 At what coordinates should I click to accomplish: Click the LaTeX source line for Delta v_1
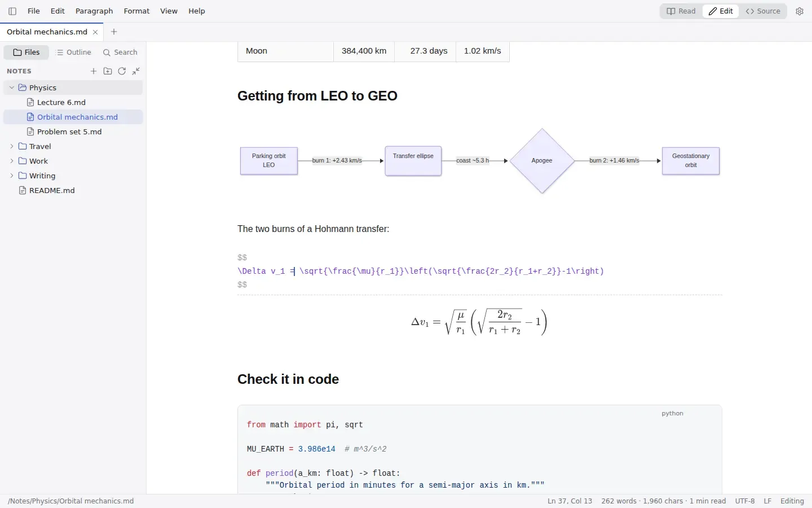click(x=421, y=271)
